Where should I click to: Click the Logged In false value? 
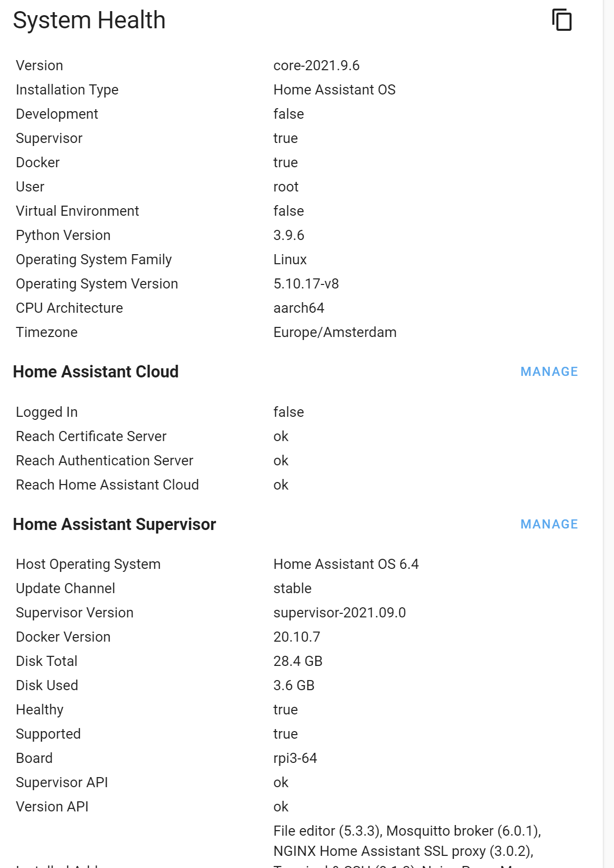tap(288, 412)
